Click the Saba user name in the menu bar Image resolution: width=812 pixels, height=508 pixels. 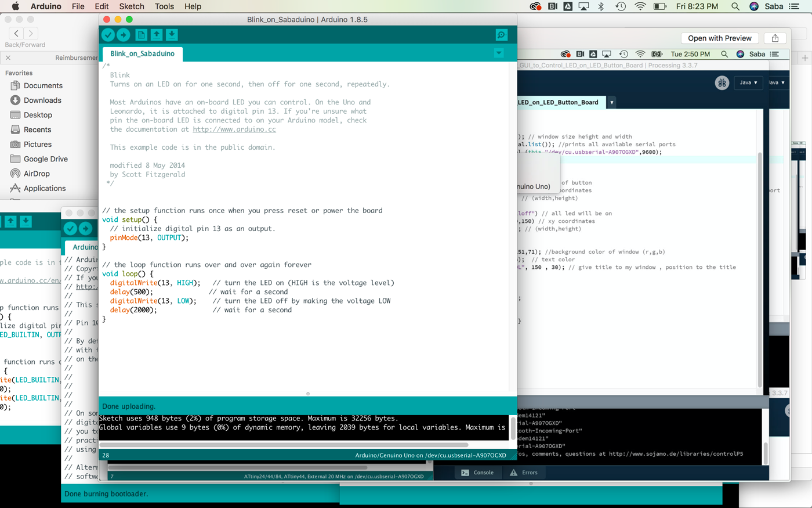774,6
